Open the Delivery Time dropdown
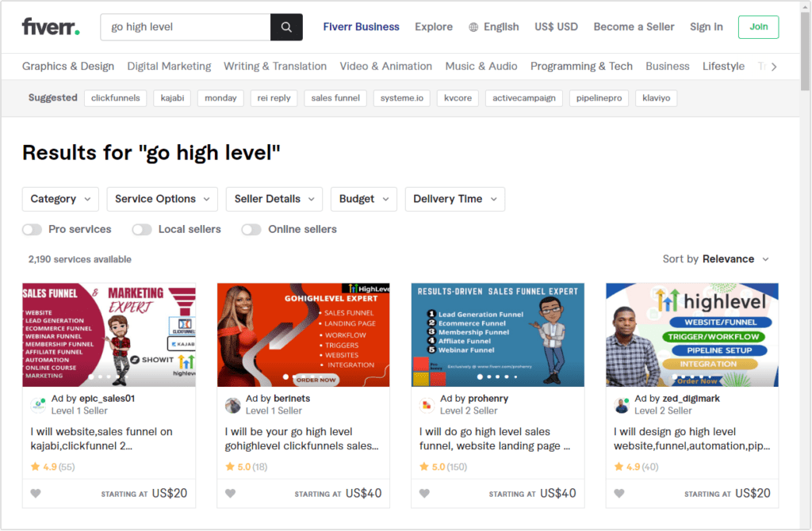 (455, 199)
